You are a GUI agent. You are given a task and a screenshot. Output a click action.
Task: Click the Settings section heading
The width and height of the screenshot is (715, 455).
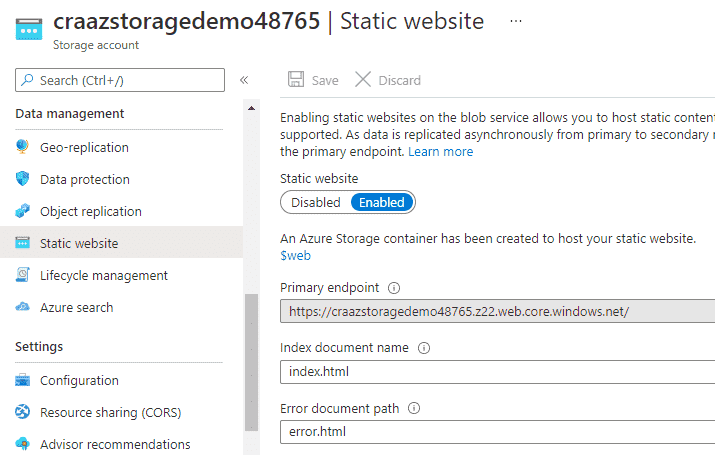tap(39, 347)
